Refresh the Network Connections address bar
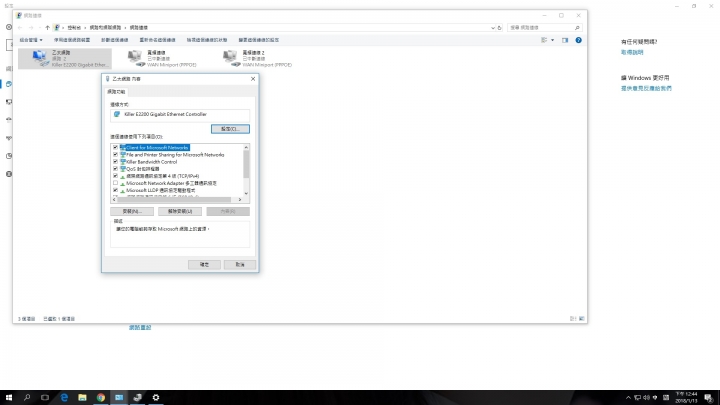The image size is (720, 405). [x=499, y=28]
